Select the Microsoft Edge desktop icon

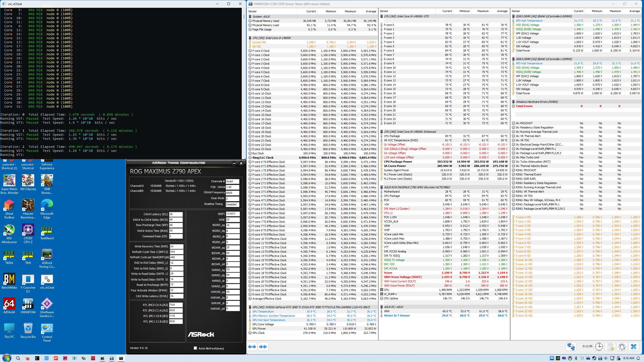(47, 209)
